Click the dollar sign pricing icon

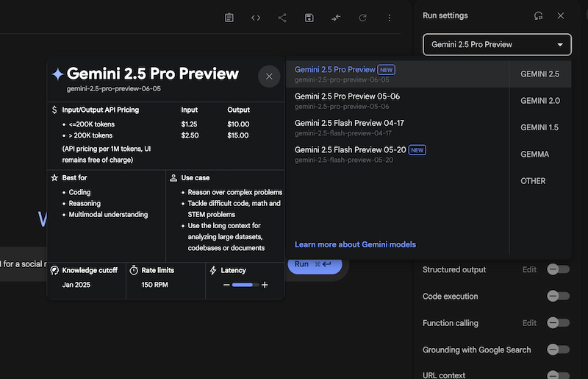coord(54,110)
